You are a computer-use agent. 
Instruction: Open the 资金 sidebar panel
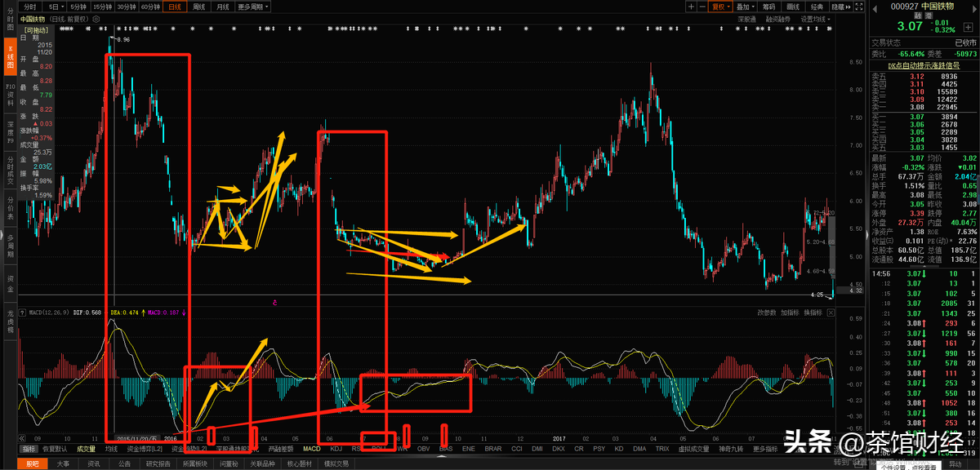coord(9,282)
